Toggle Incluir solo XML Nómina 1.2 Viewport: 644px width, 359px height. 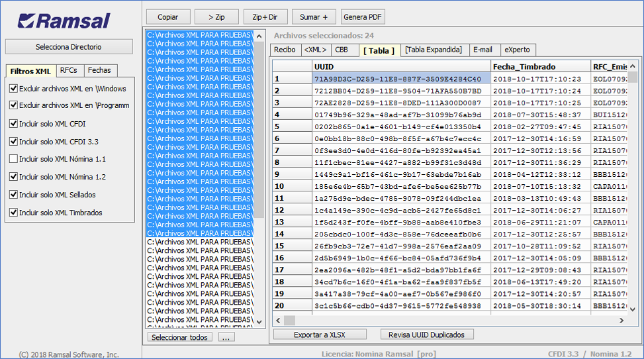pyautogui.click(x=13, y=177)
